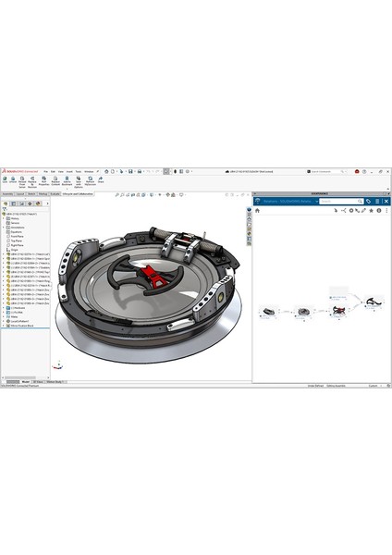
Task: Open the Relations widget title dropdown arrow
Action: (316, 201)
